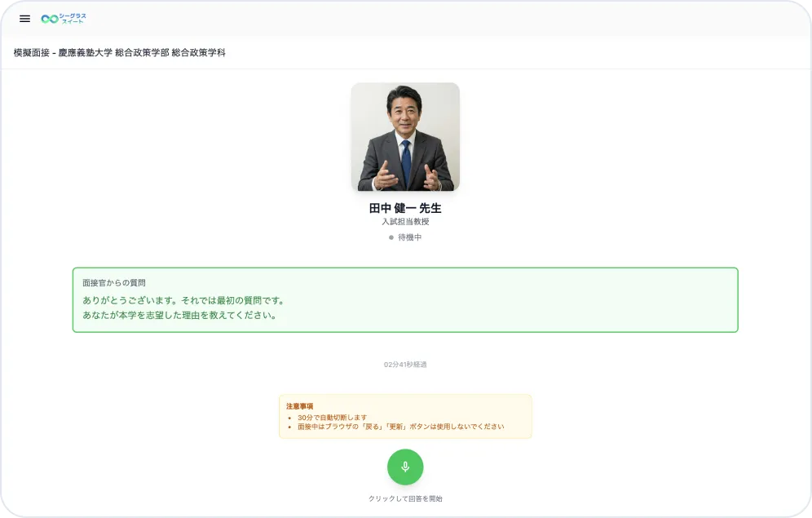This screenshot has height=518, width=812.
Task: Click the 待機中 status indicator
Action: pos(405,237)
